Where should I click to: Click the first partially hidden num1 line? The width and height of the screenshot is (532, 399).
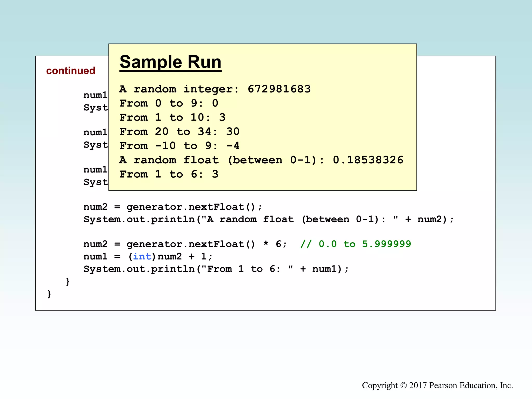pos(95,95)
